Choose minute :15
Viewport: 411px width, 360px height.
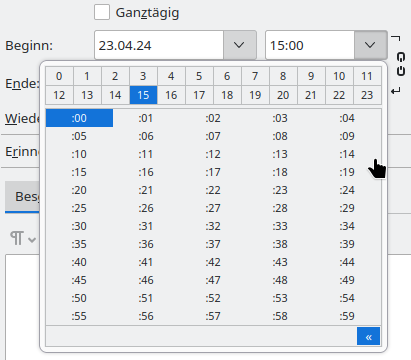click(79, 172)
